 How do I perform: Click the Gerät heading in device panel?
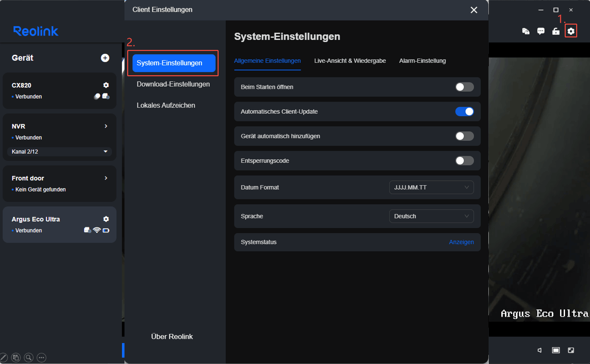22,58
